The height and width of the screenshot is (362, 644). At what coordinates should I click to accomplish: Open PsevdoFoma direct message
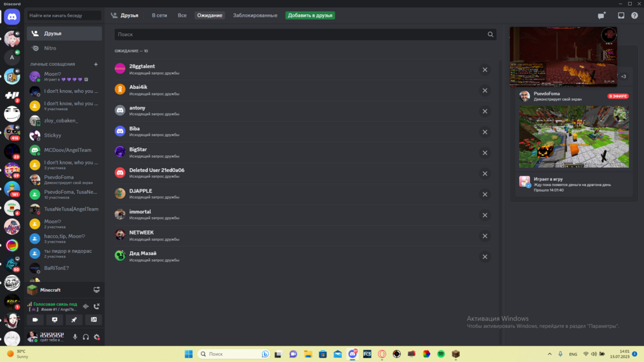coord(64,179)
